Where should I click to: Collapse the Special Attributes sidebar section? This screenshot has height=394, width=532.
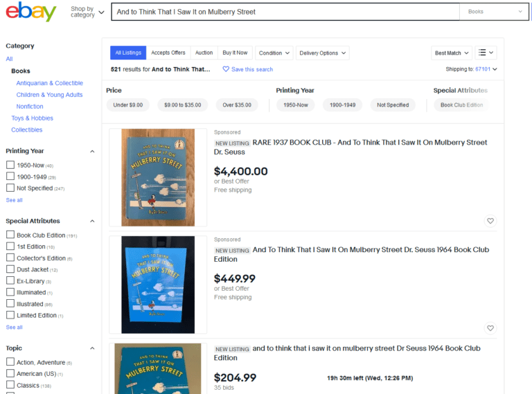coord(92,221)
